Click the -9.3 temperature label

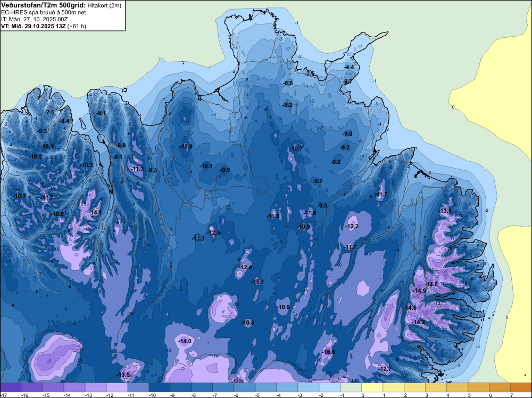point(42,131)
